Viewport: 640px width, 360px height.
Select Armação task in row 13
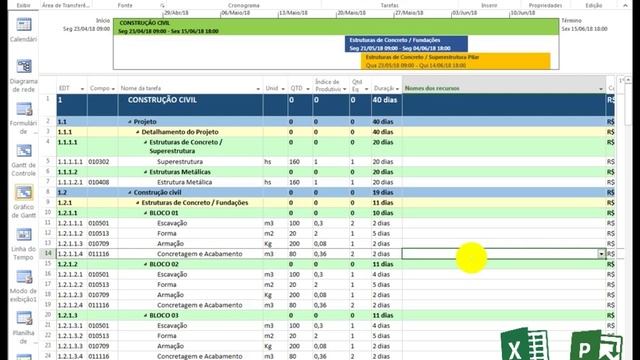170,244
